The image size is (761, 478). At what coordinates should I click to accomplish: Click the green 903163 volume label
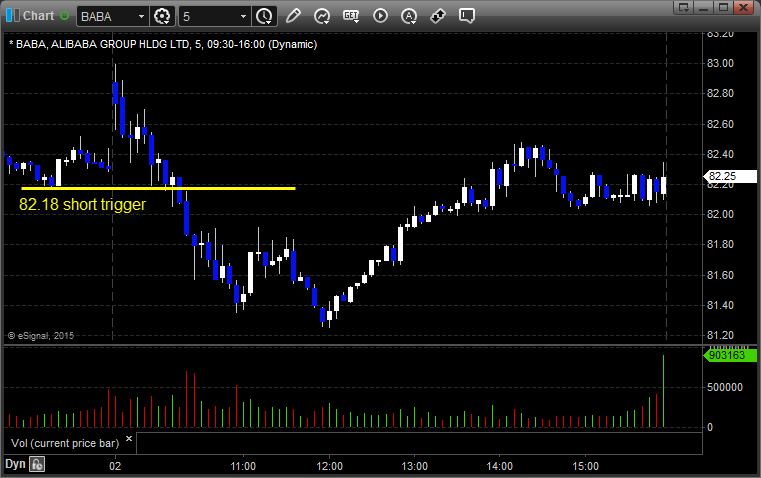pos(727,355)
